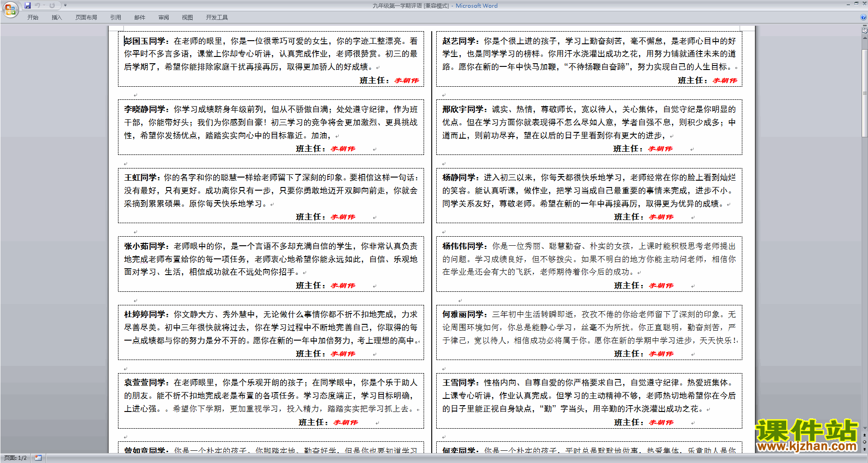Click the name 杜婷婷同学 in the document
Screen dimensions: 868x463
145,314
